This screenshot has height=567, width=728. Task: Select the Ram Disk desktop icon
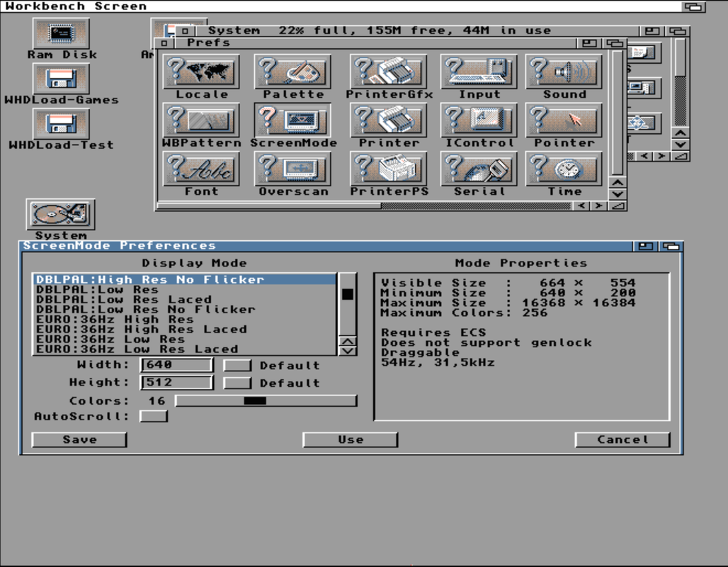tap(62, 33)
